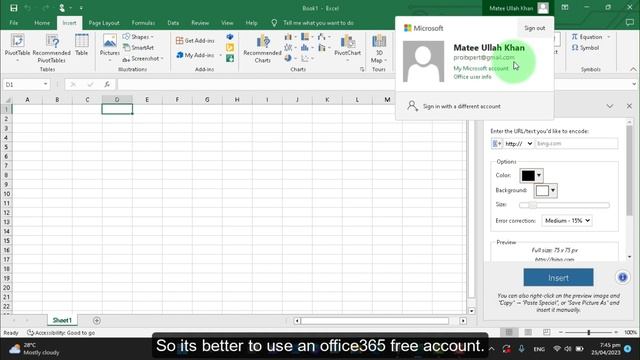Switch to Page Layout view icon

click(x=528, y=332)
